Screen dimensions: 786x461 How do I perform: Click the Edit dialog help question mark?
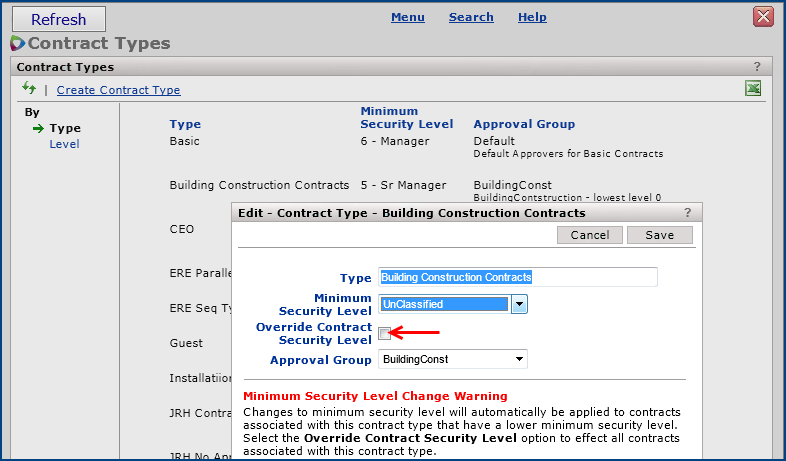(687, 213)
